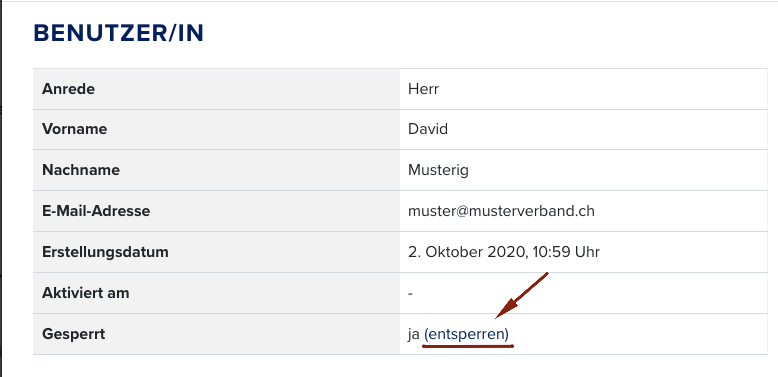Viewport: 778px width, 377px height.
Task: Click the date '2. Oktober 2020'
Action: tap(466, 252)
